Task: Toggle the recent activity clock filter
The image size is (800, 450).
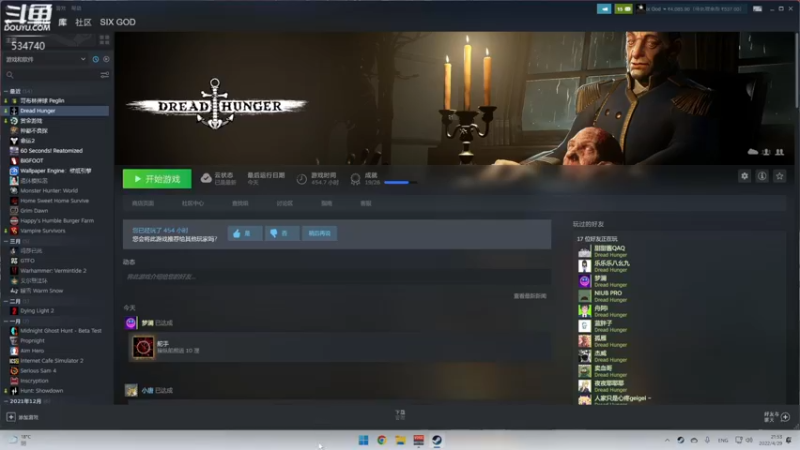Action: [x=95, y=59]
